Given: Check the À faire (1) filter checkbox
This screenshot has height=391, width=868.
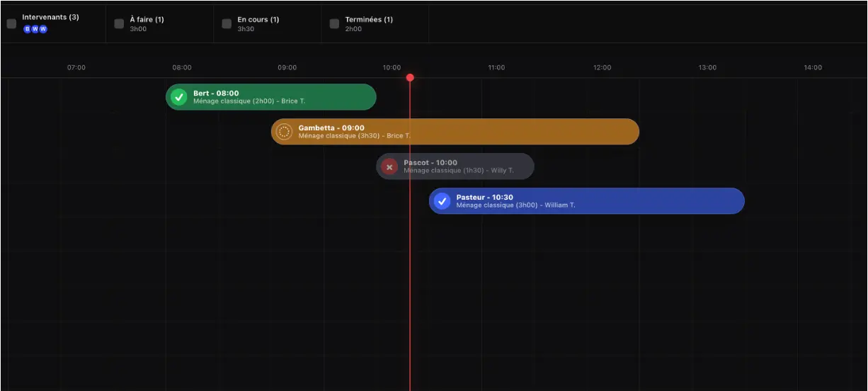Looking at the screenshot, I should coord(119,23).
